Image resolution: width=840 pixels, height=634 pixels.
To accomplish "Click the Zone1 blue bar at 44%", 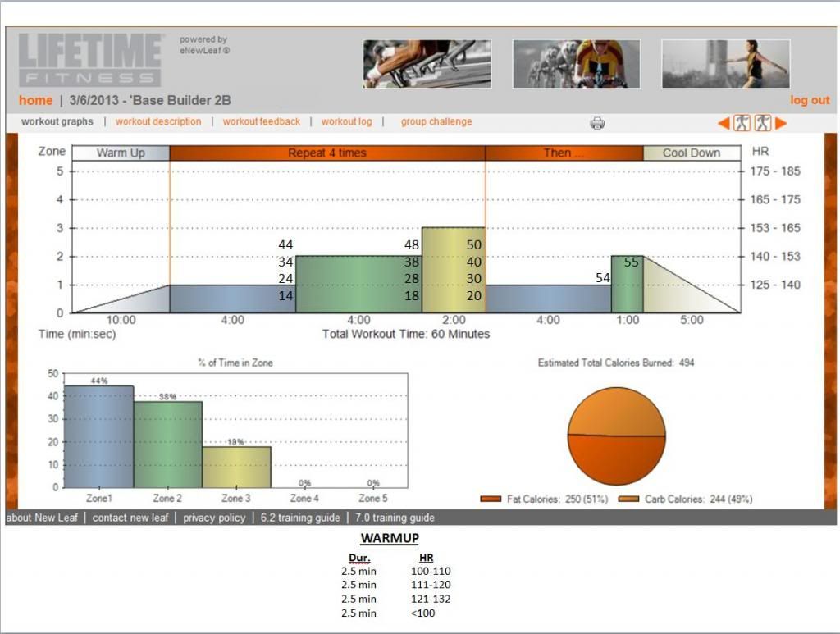I will pyautogui.click(x=99, y=436).
